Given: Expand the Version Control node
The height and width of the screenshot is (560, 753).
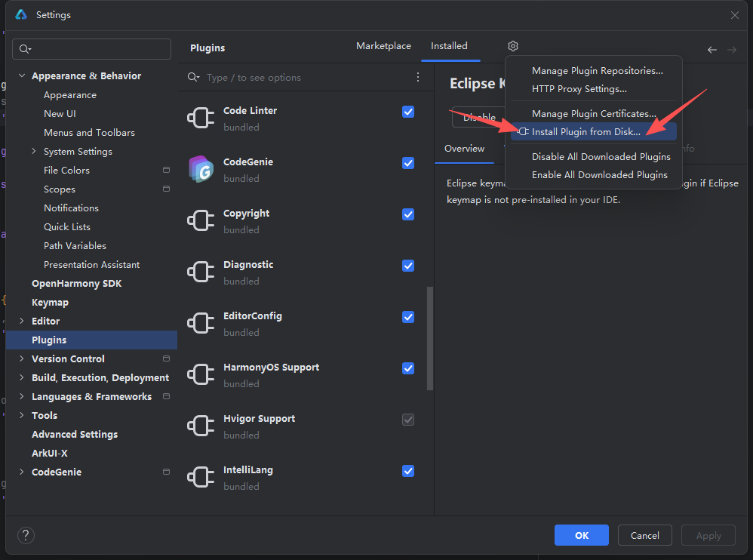Looking at the screenshot, I should (22, 358).
